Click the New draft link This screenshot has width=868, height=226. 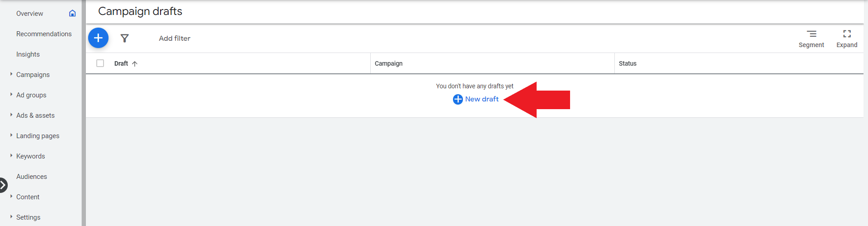[482, 99]
